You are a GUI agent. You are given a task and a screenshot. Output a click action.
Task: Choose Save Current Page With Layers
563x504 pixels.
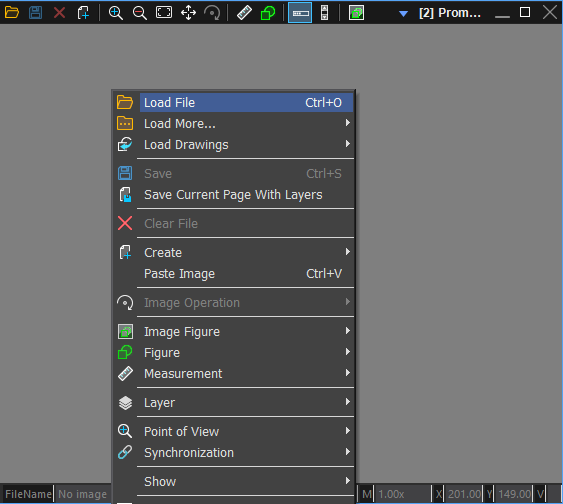(233, 195)
